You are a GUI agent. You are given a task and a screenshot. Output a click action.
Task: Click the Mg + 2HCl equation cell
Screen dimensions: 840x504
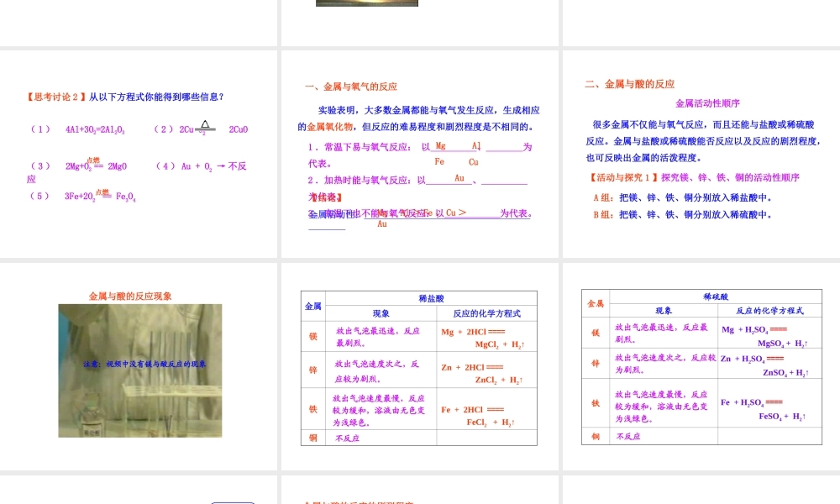486,337
